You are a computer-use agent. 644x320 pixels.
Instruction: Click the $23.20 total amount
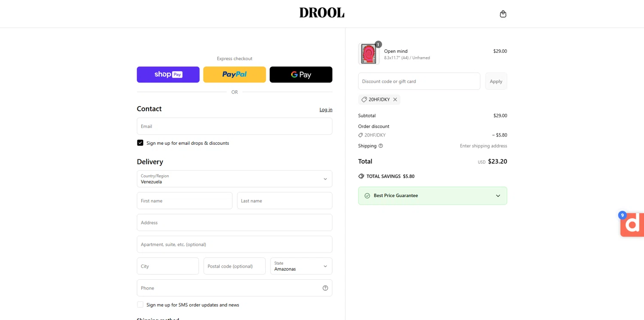(x=498, y=162)
